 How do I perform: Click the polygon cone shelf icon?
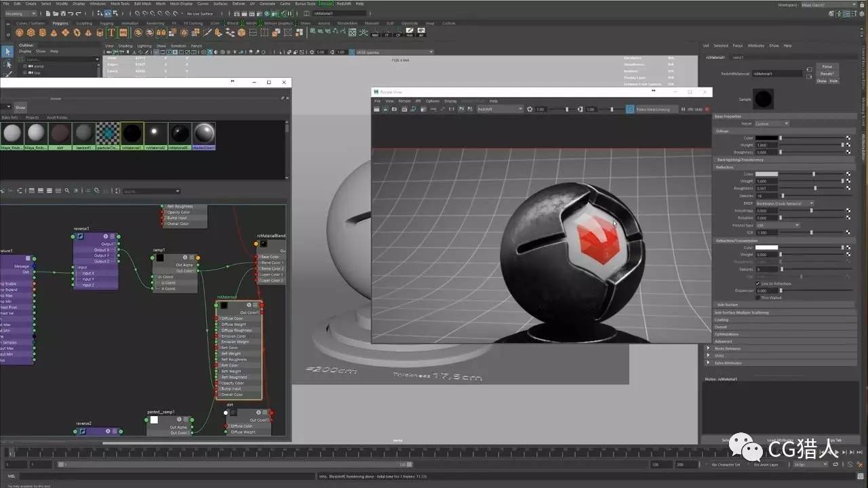[54, 33]
